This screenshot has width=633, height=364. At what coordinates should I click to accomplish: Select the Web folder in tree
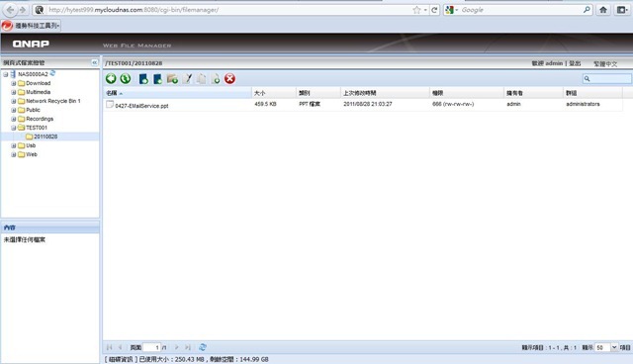(32, 154)
